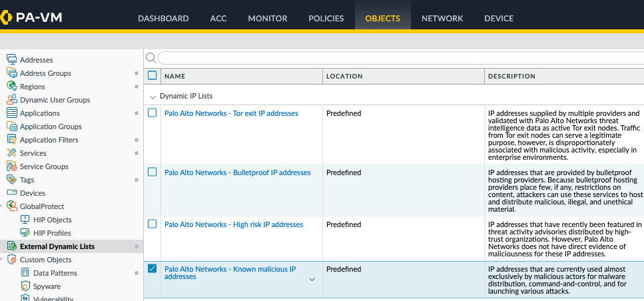Click the Regions globe icon

coord(11,87)
